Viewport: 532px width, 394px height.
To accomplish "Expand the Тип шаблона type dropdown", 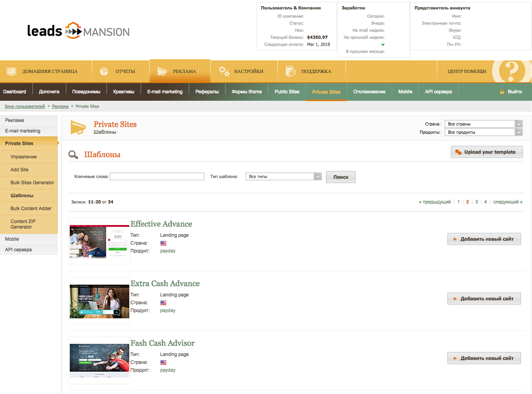I will tap(318, 176).
